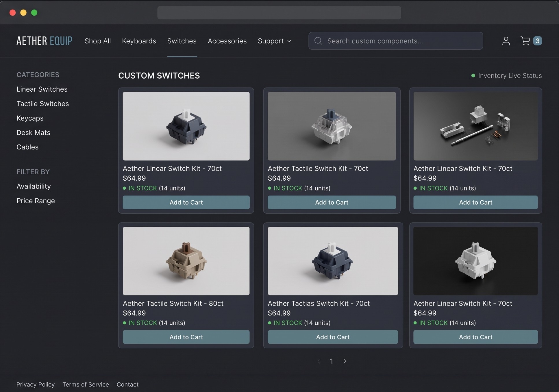
Task: Select the Switches tab in navigation
Action: click(182, 41)
